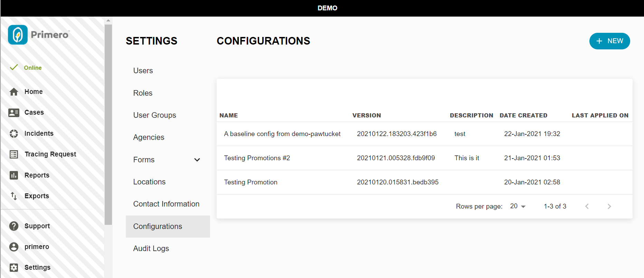
Task: Click the Exports arrows icon
Action: click(14, 196)
